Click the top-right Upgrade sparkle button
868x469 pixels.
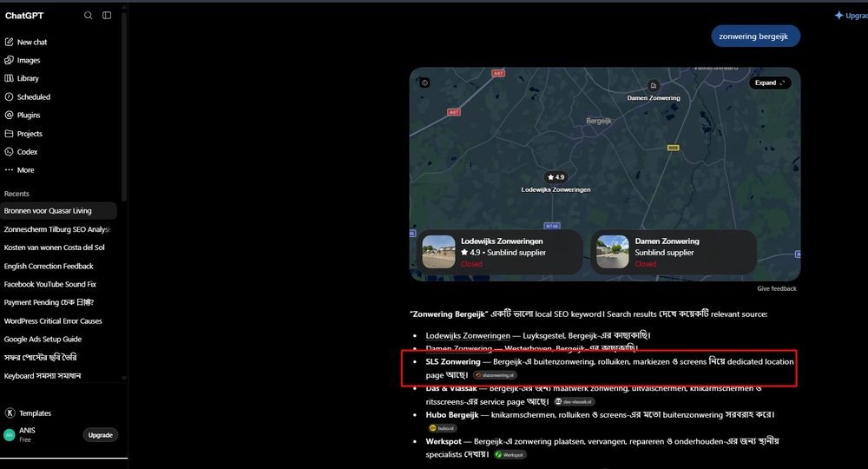[x=851, y=16]
